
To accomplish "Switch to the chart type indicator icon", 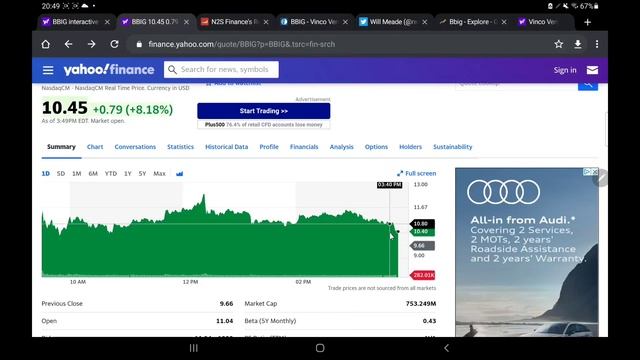I will [180, 173].
